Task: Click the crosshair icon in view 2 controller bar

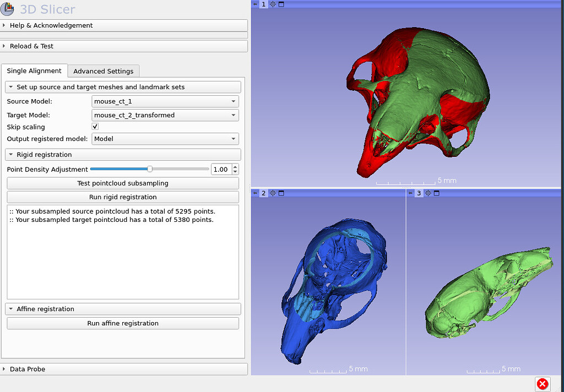Action: [272, 193]
